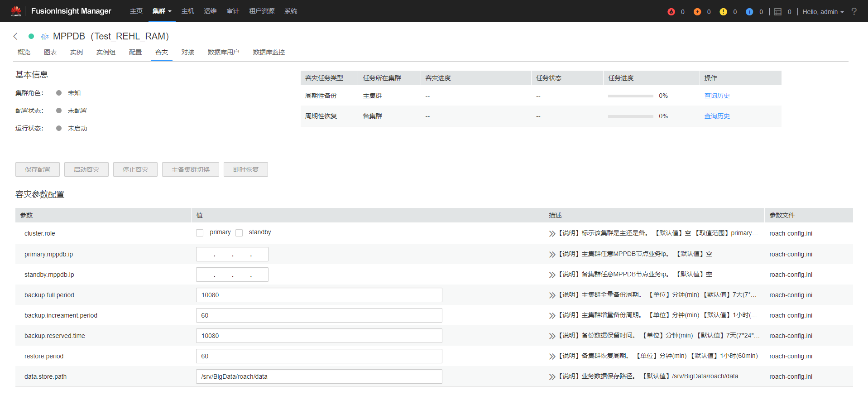Image resolution: width=868 pixels, height=410 pixels.
Task: Open the Hello, admin user menu
Action: point(823,12)
